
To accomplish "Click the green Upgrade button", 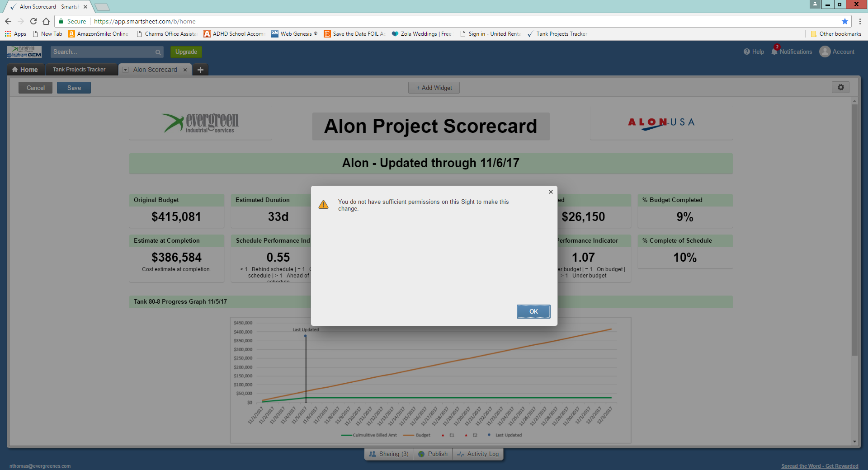I will coord(186,52).
